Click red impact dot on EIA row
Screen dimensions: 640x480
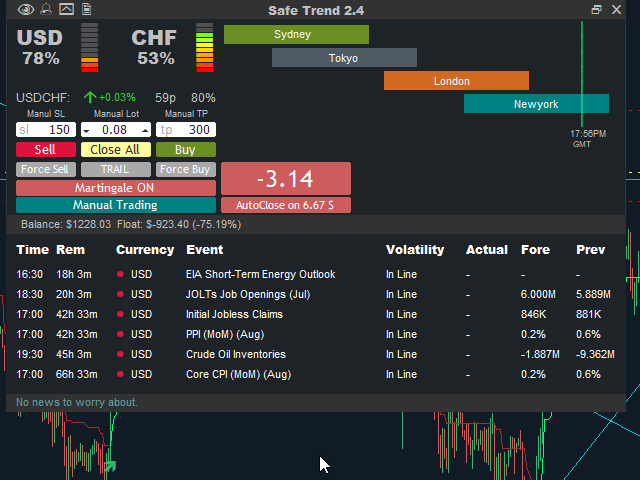[x=120, y=274]
